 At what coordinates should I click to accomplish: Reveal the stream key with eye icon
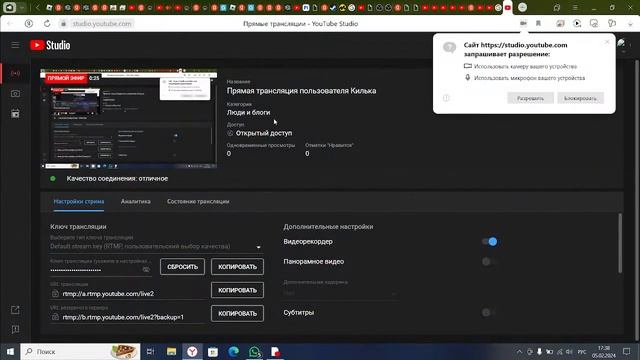[x=146, y=269]
